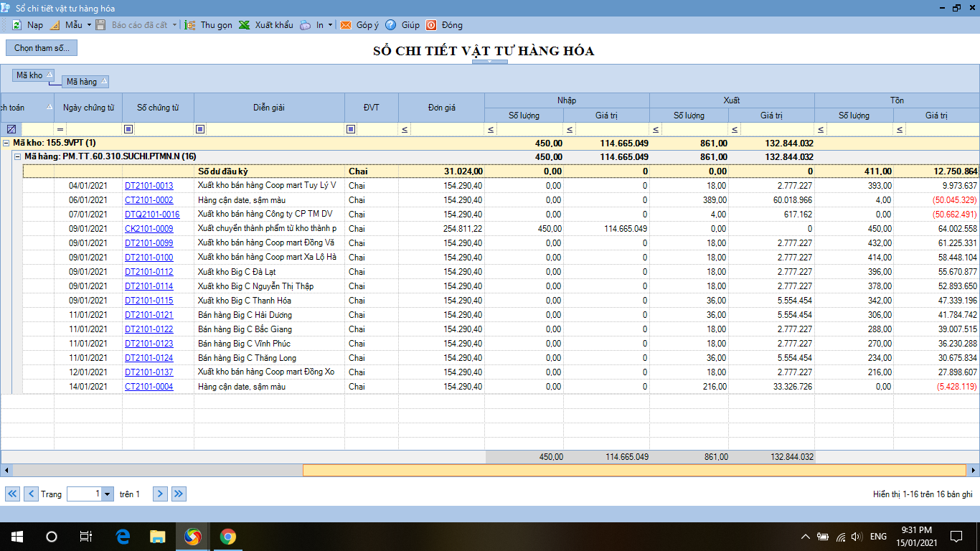Go to the first page
Screen dimensions: 980x551
[13, 494]
